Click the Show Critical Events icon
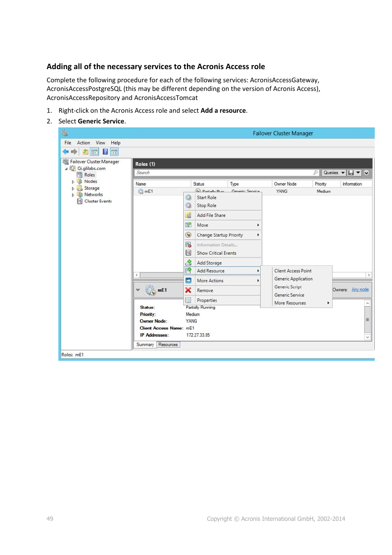Viewport: 392px width, 555px height. tap(188, 253)
